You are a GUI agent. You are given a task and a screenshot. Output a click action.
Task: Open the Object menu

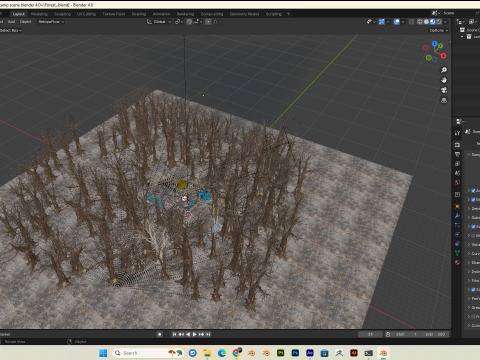[x=25, y=22]
